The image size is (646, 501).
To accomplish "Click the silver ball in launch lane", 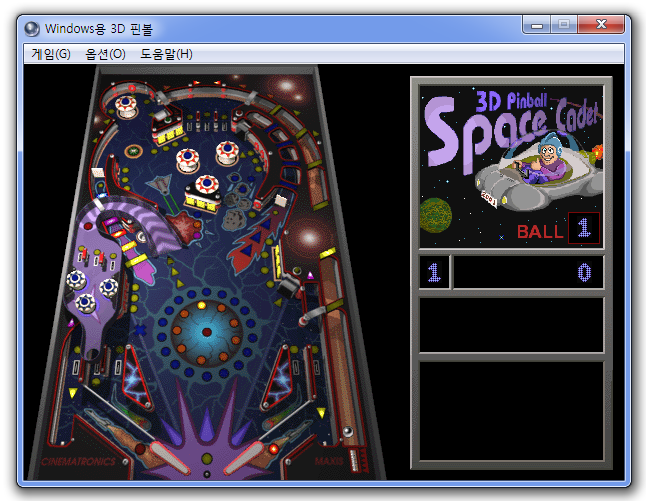I will tap(348, 431).
